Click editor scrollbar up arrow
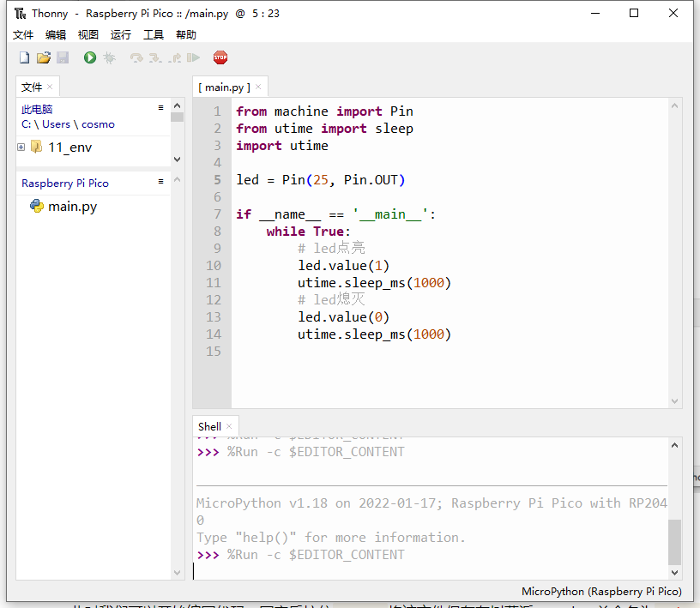 (x=674, y=105)
